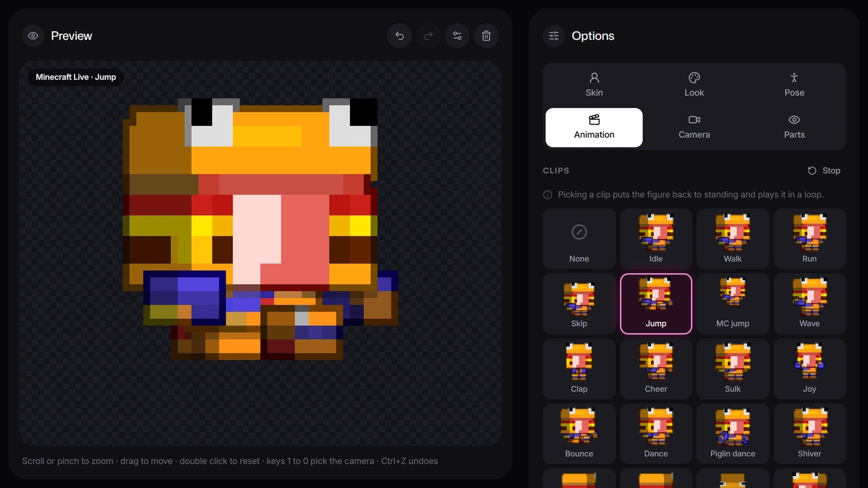This screenshot has height=488, width=868.
Task: Click the info icon beside the clip hint
Action: pyautogui.click(x=548, y=195)
